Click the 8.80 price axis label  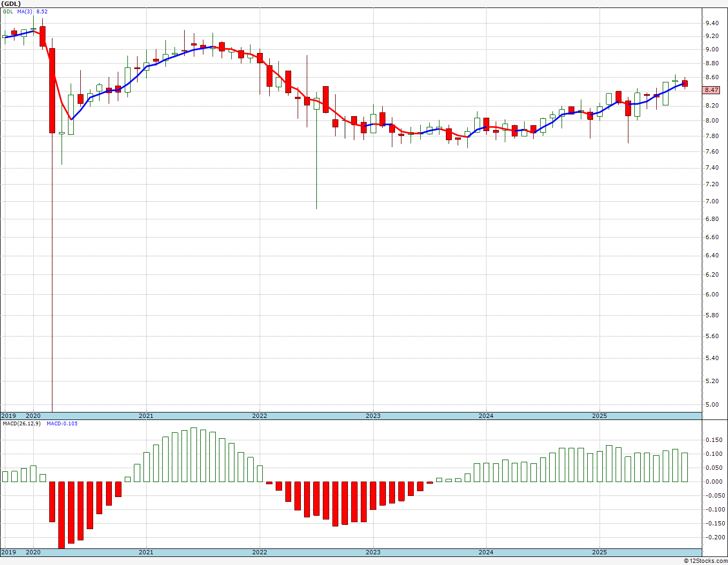point(712,63)
